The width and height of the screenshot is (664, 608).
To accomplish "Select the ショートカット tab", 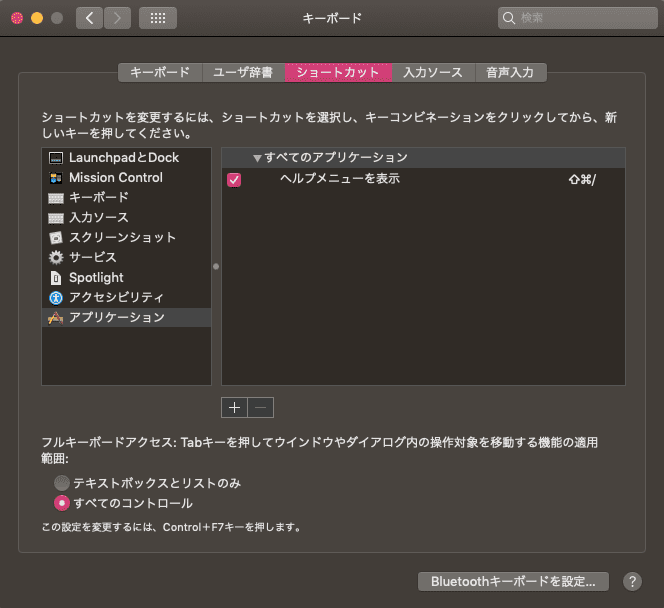I will pyautogui.click(x=338, y=72).
